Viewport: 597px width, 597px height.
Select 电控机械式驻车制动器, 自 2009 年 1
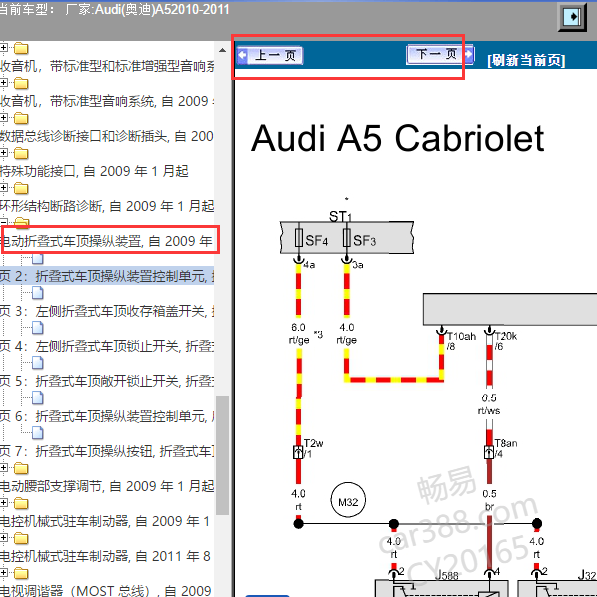105,521
